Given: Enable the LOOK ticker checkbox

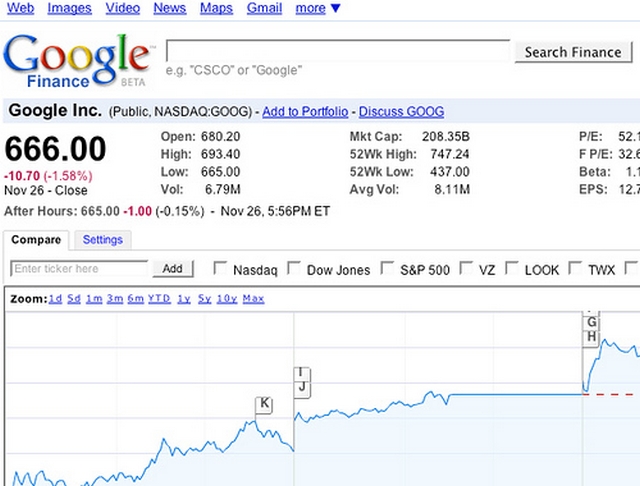Looking at the screenshot, I should [x=512, y=268].
